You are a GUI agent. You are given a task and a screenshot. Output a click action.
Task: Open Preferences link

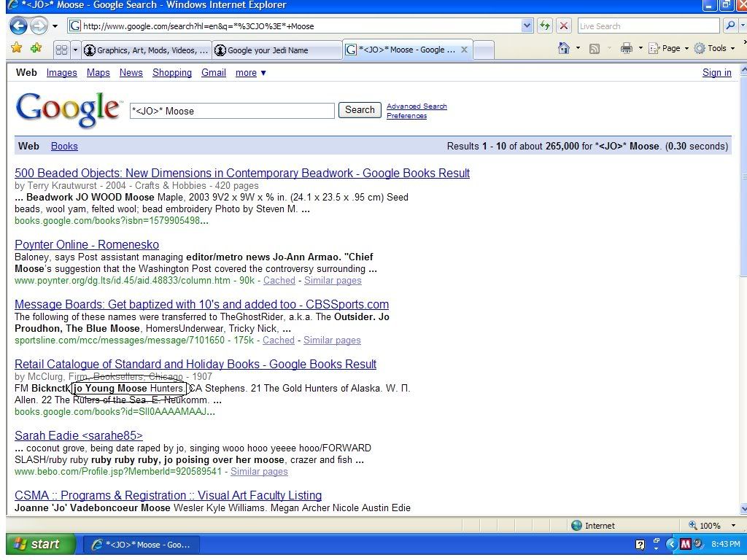(406, 116)
